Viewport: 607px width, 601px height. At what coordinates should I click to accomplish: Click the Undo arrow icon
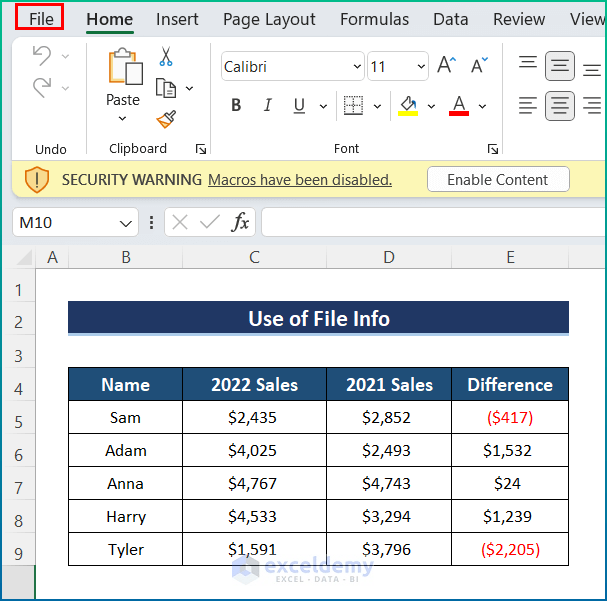[x=42, y=56]
